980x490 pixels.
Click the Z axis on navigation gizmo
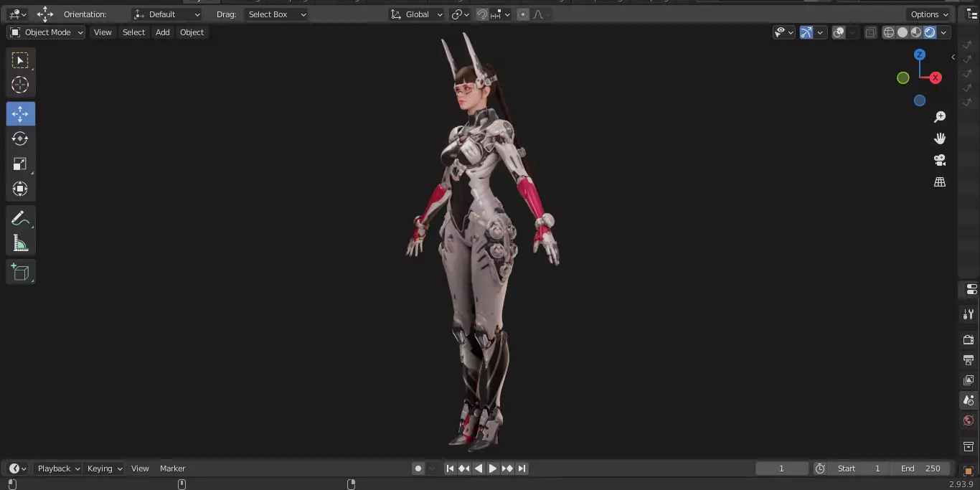point(920,55)
